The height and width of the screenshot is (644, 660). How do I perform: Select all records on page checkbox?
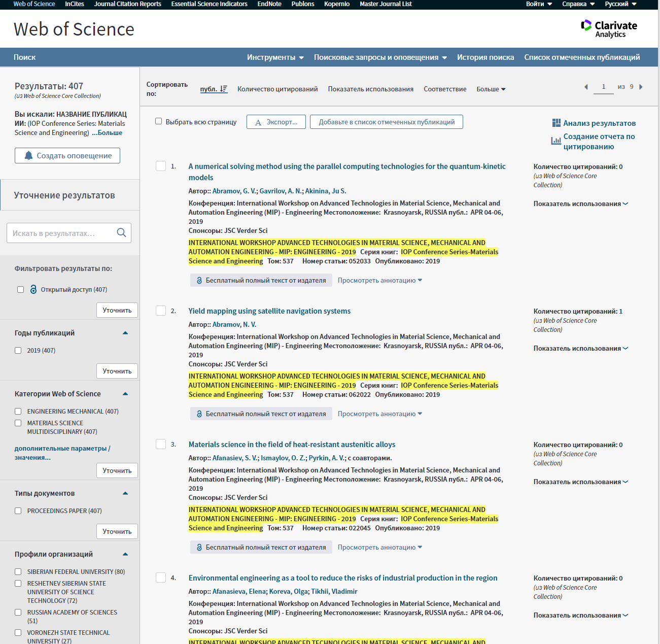click(x=158, y=121)
